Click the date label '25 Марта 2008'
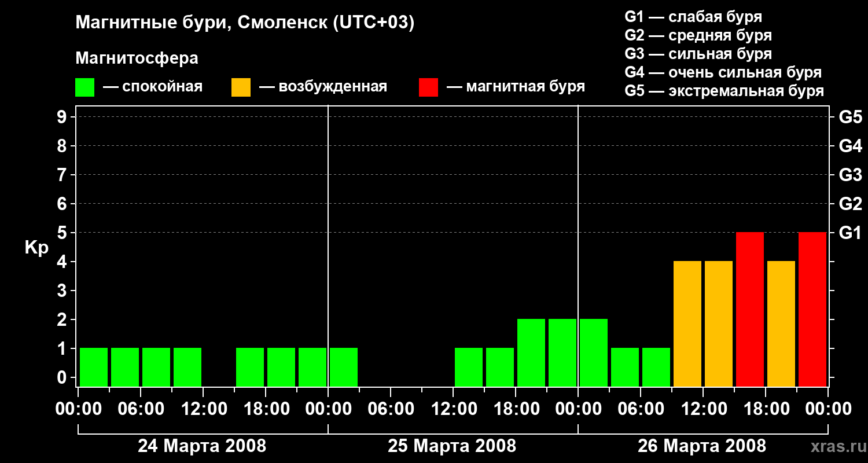 (x=452, y=446)
